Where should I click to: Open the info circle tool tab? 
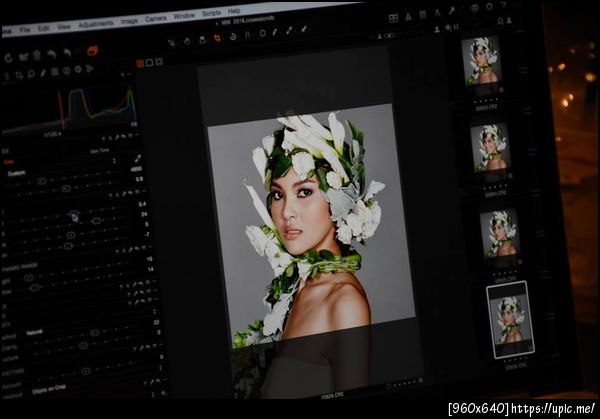(66, 71)
